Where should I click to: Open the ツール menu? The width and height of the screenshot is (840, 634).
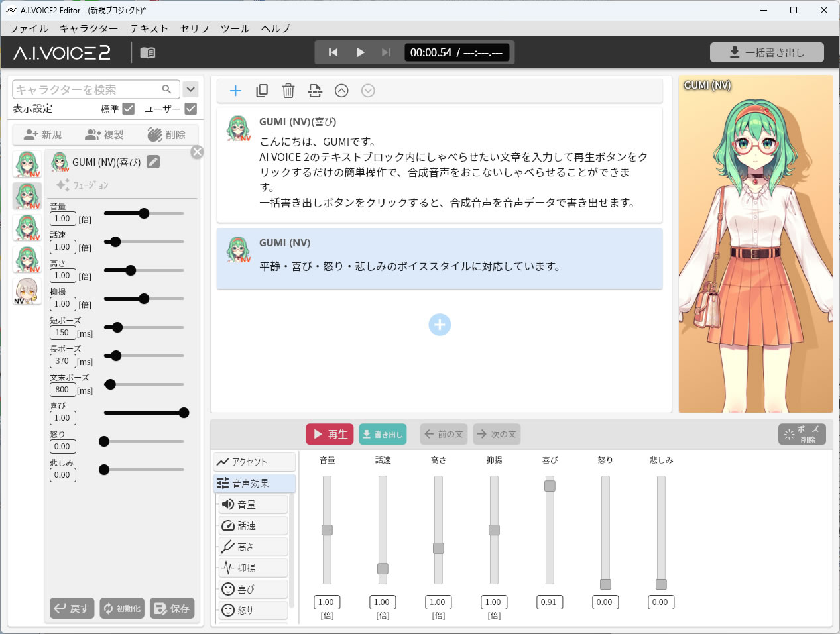pyautogui.click(x=235, y=28)
